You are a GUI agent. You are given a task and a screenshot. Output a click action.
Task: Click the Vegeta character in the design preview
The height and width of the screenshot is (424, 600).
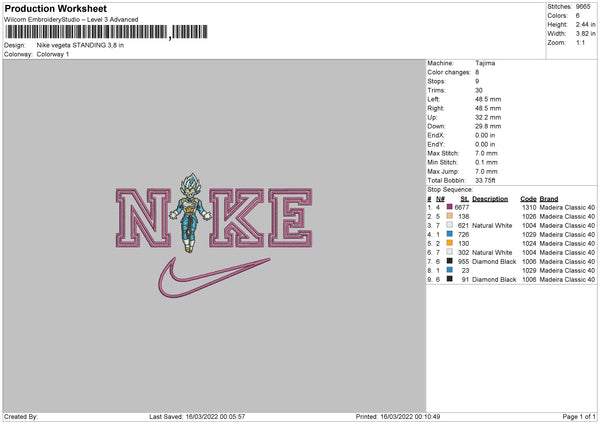pos(190,213)
